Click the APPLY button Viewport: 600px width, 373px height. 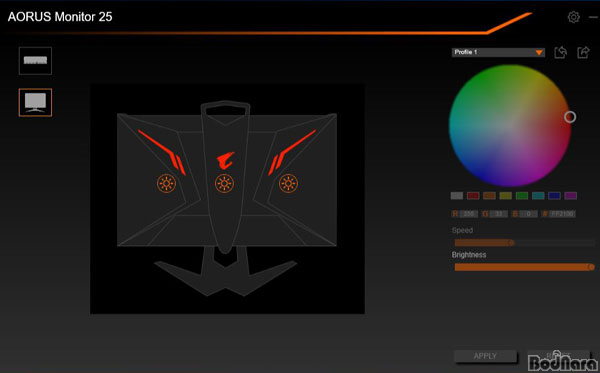[x=485, y=356]
